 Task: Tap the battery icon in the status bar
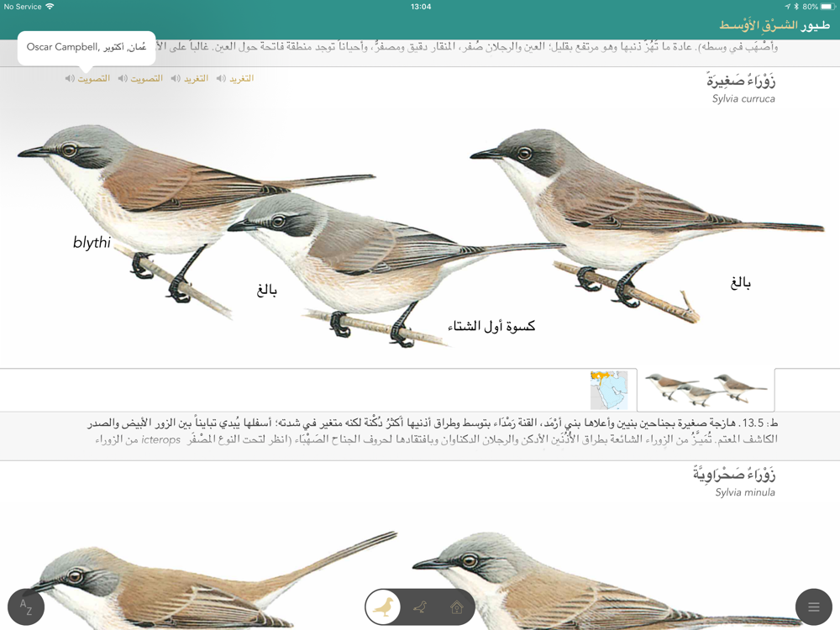[828, 7]
